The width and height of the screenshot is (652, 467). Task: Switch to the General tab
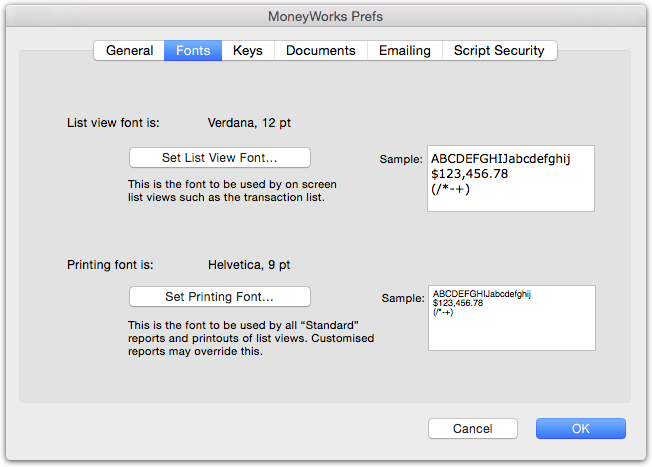[129, 51]
